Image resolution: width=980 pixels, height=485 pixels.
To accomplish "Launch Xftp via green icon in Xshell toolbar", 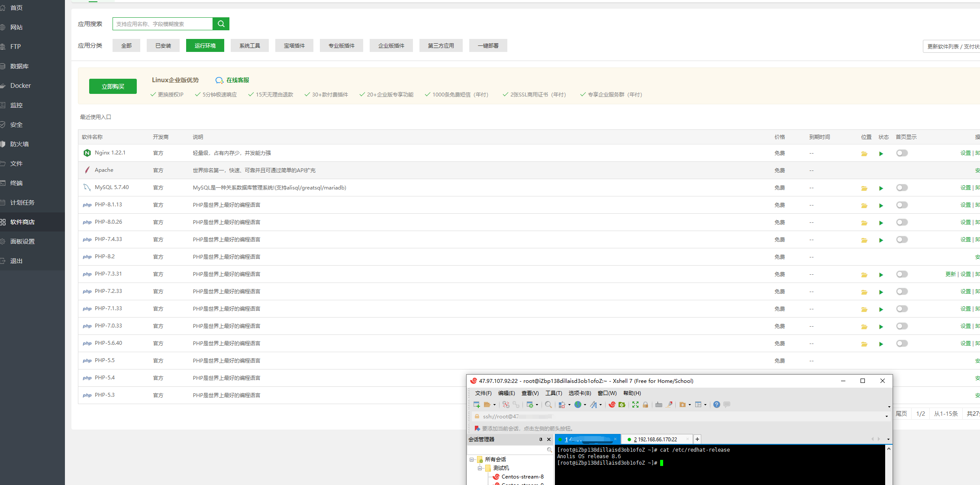I will (622, 405).
